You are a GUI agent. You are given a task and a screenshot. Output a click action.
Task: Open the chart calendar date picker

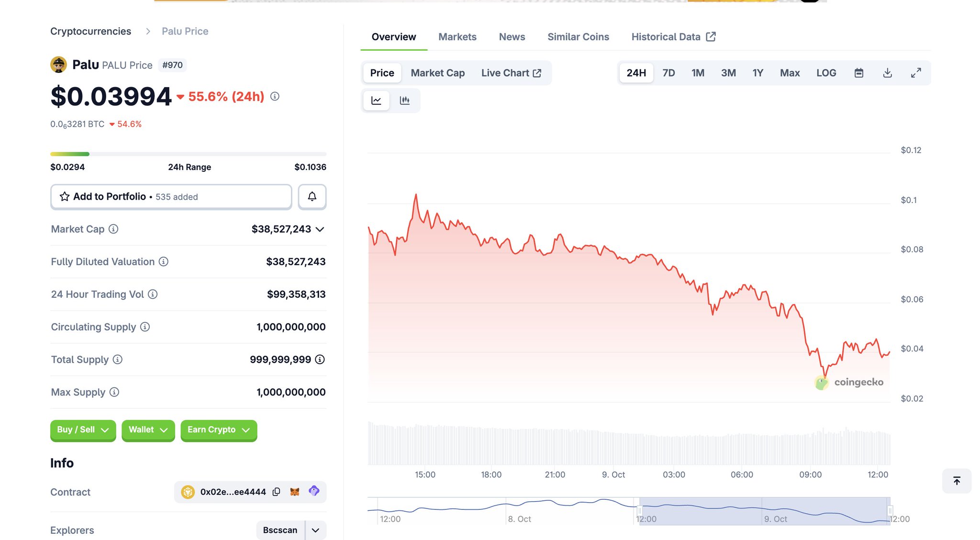tap(859, 73)
